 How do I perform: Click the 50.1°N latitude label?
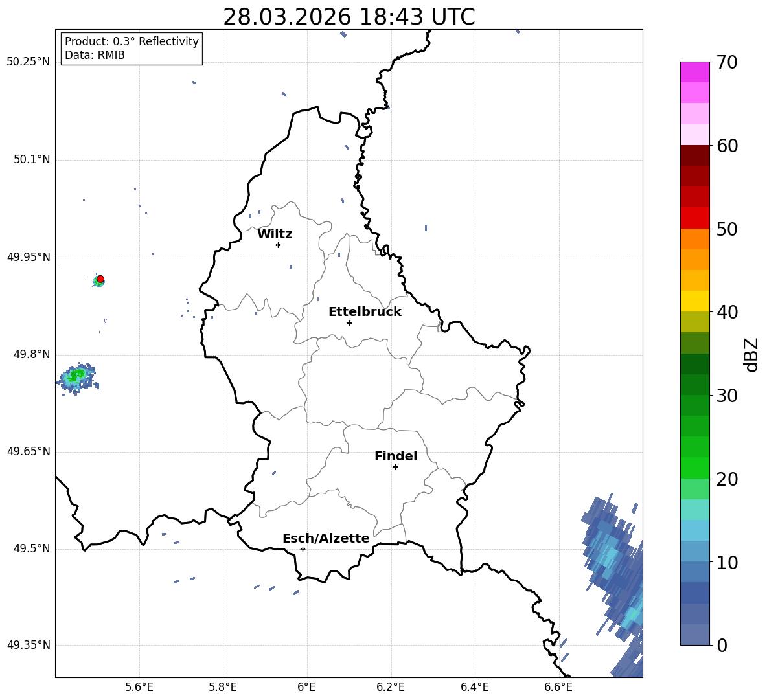click(x=32, y=160)
